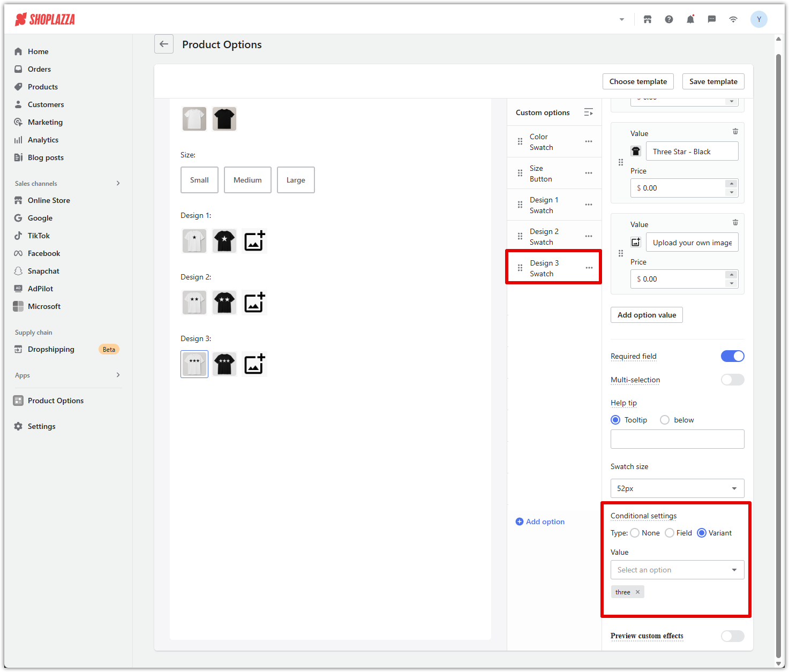The height and width of the screenshot is (672, 789).
Task: Enable the Multi-selection toggle
Action: pos(732,380)
